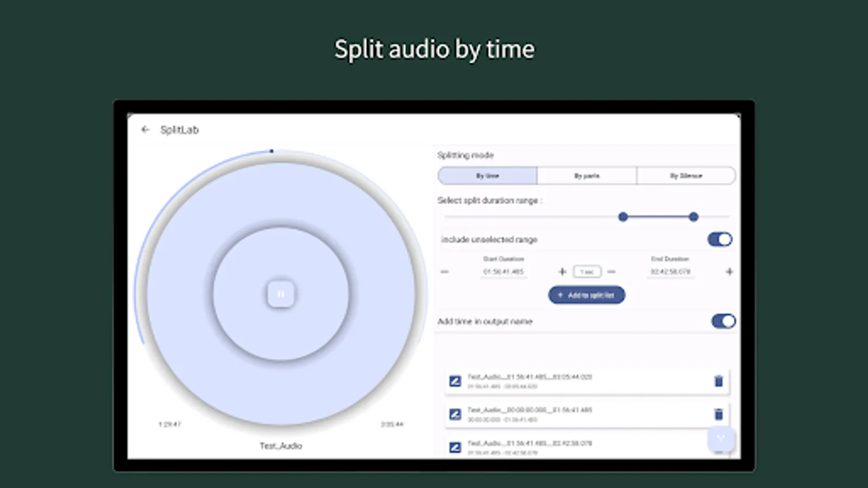Click the Start Duration time field
This screenshot has width=868, height=488.
(x=503, y=272)
